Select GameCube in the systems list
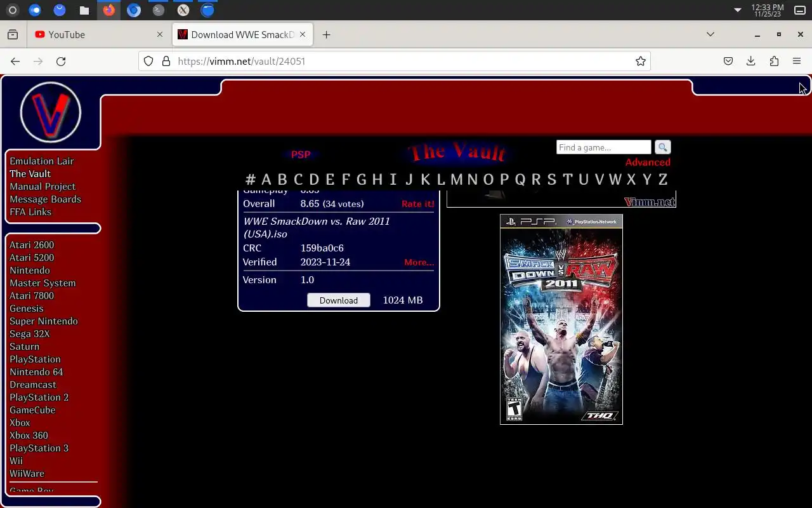The image size is (812, 508). [x=32, y=410]
